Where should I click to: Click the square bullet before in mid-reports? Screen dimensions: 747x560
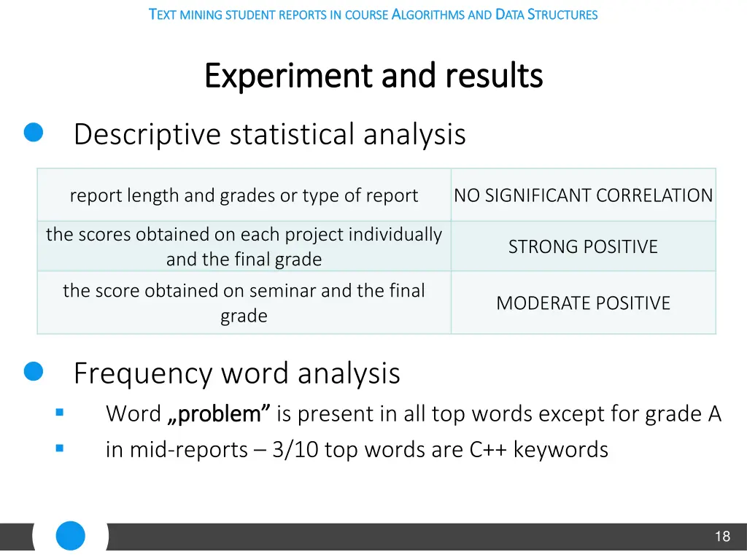tap(60, 448)
